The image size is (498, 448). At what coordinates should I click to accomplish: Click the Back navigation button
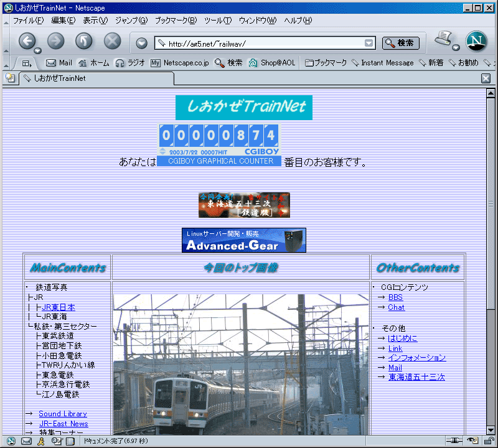click(x=27, y=41)
